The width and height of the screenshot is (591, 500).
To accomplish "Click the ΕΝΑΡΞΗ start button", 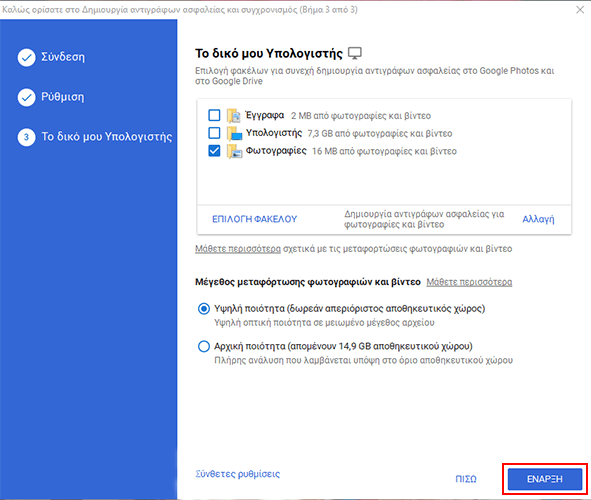I will (x=545, y=479).
